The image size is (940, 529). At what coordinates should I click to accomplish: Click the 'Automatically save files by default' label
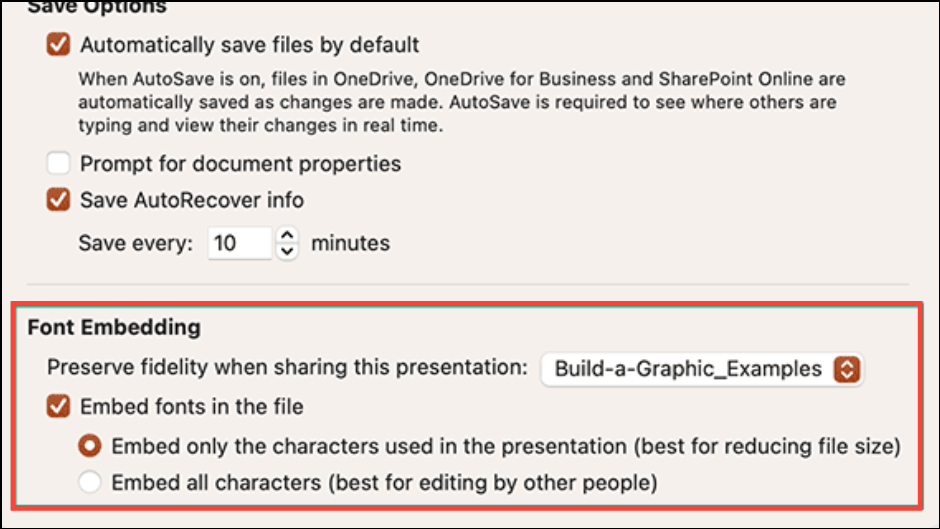[x=250, y=45]
